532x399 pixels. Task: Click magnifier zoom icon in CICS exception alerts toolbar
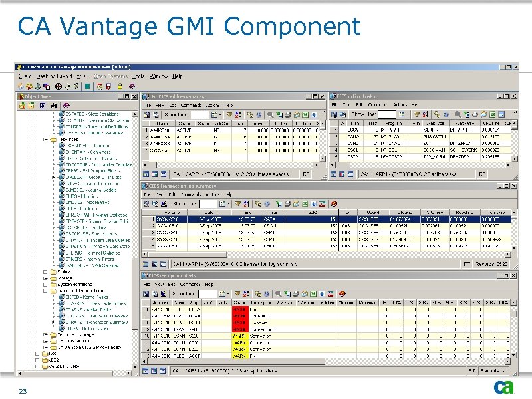point(278,294)
